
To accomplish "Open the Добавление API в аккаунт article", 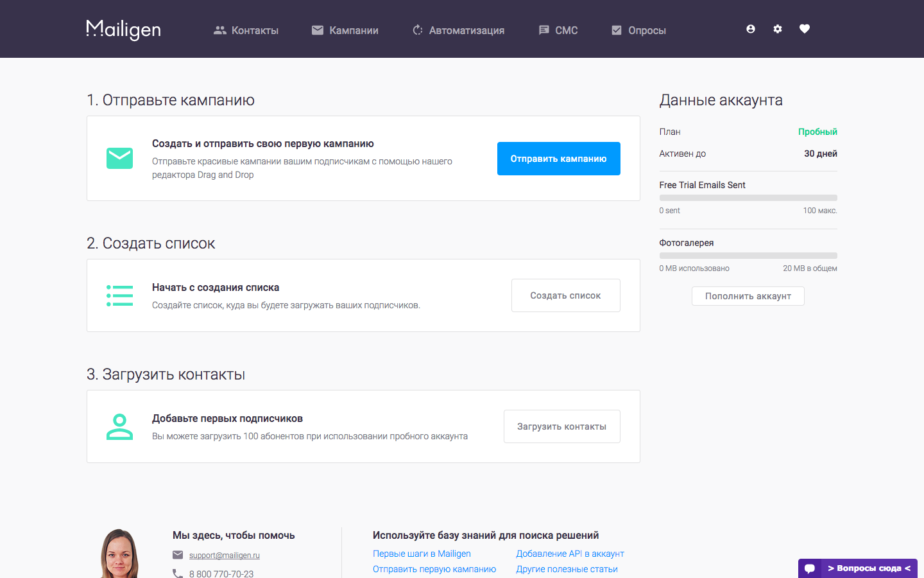I will point(570,553).
